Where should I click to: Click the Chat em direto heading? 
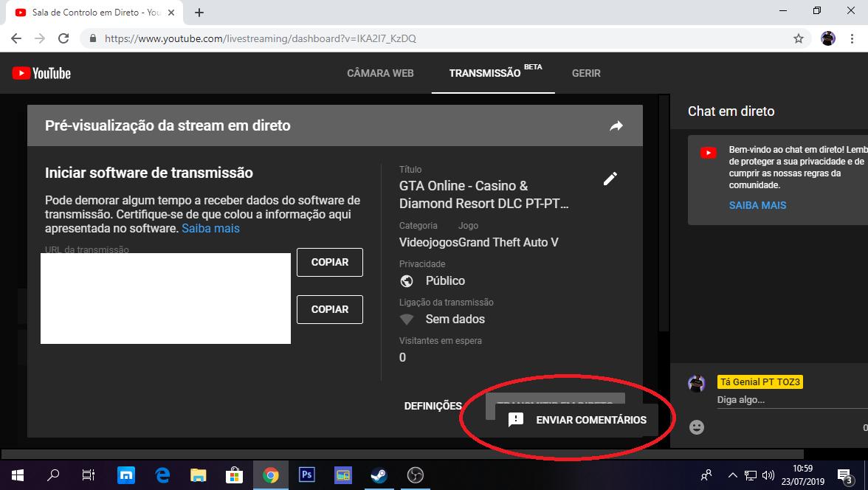[x=731, y=111]
